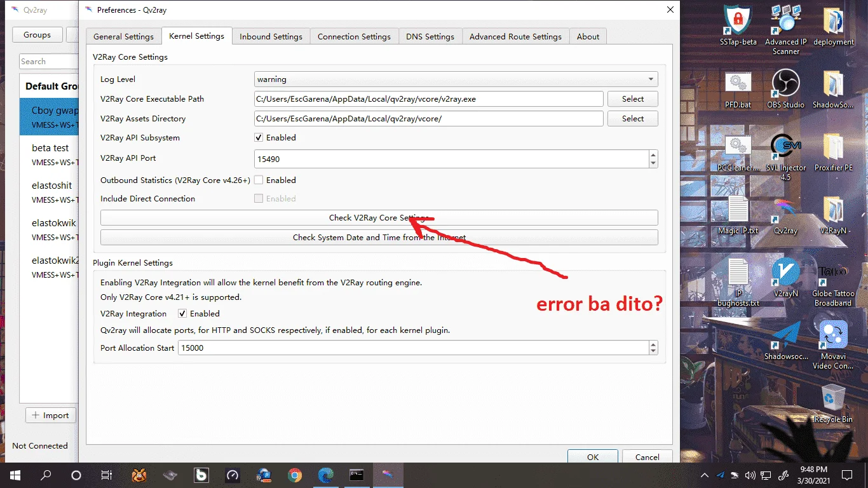Image resolution: width=868 pixels, height=488 pixels.
Task: Open the notification center icon
Action: 847,475
